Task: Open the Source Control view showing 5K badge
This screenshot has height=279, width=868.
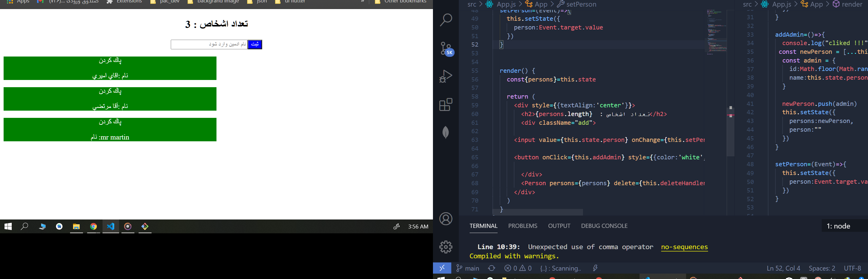Action: point(446,48)
